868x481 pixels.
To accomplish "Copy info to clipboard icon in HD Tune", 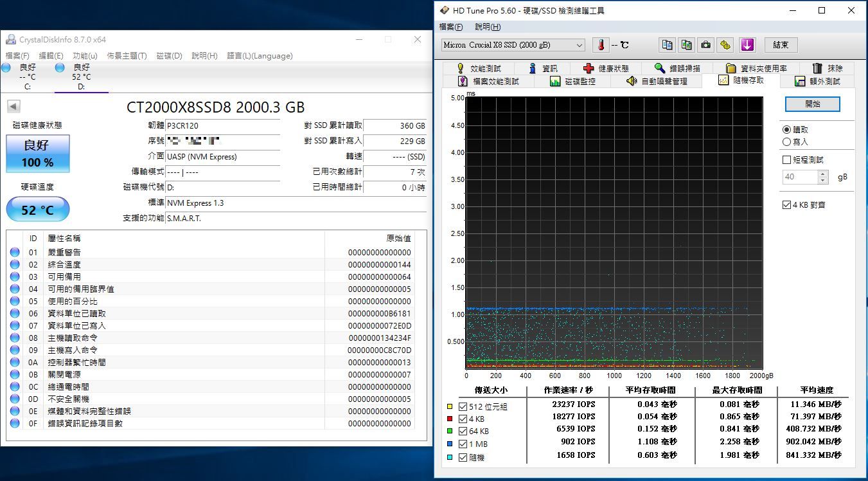I will [x=668, y=45].
